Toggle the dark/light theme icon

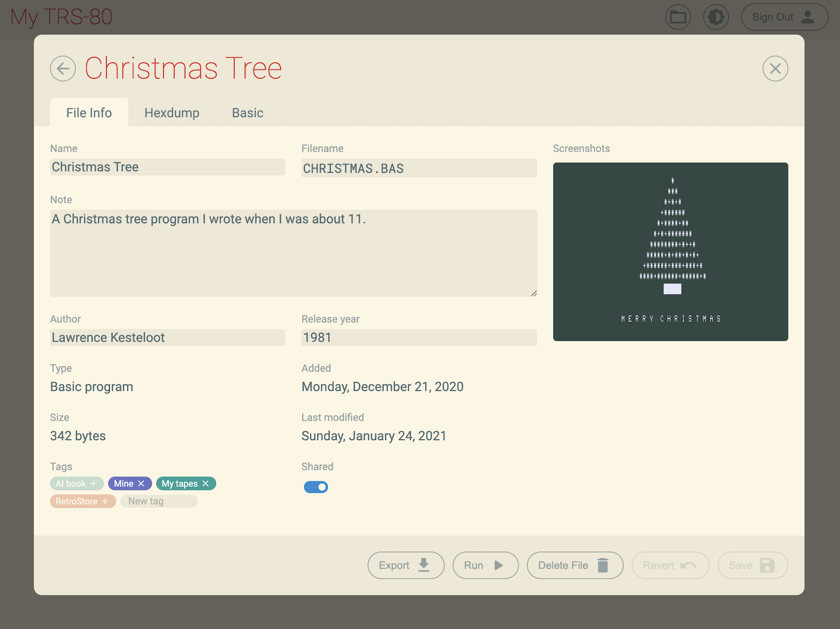point(716,17)
